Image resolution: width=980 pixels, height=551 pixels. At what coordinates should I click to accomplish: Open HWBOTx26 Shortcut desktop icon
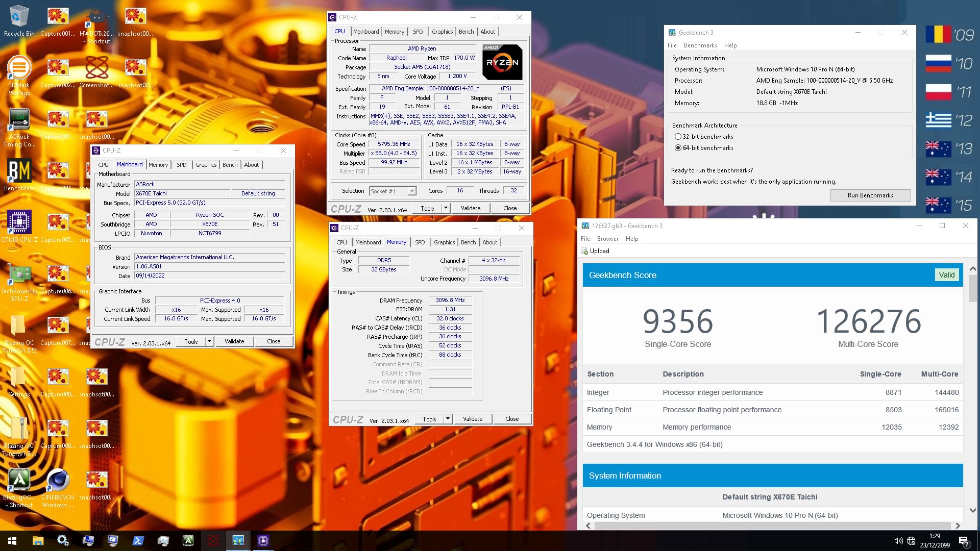96,25
